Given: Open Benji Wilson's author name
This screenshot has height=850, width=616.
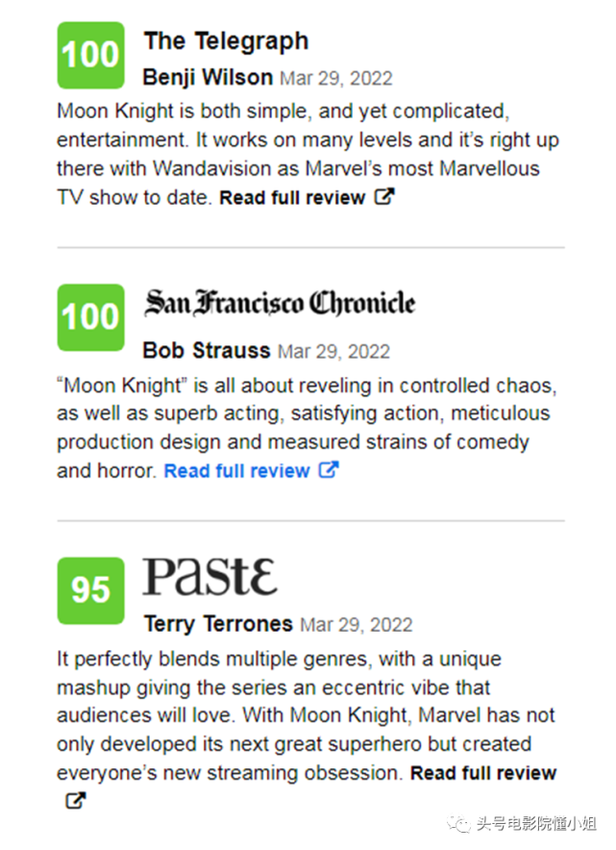Looking at the screenshot, I should point(208,77).
